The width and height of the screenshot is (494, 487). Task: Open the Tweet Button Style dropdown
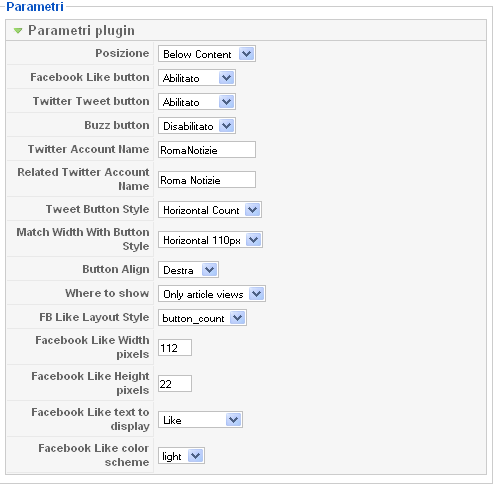[210, 210]
